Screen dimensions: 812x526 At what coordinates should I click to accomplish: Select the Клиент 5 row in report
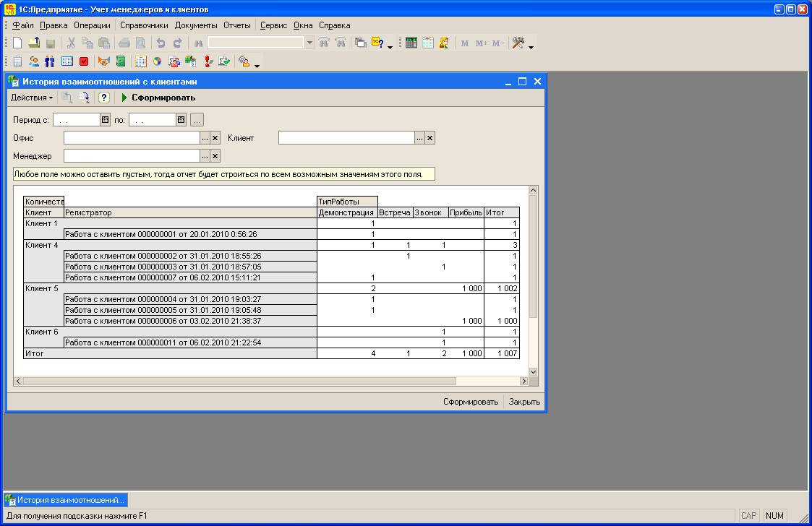[x=271, y=288]
